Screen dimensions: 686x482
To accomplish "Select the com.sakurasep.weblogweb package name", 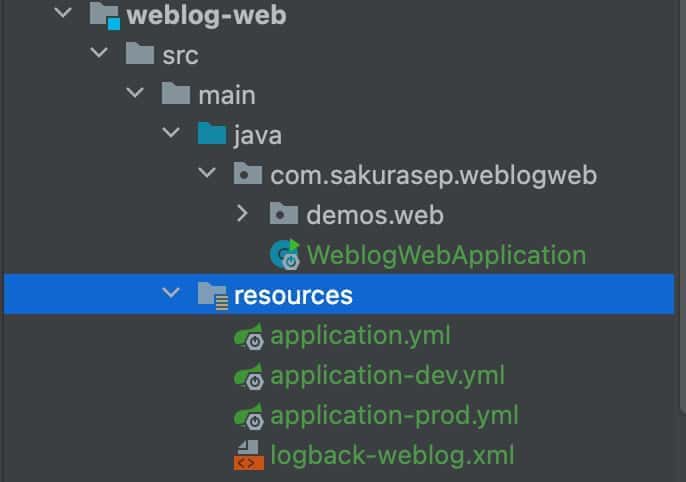I will click(x=434, y=176).
